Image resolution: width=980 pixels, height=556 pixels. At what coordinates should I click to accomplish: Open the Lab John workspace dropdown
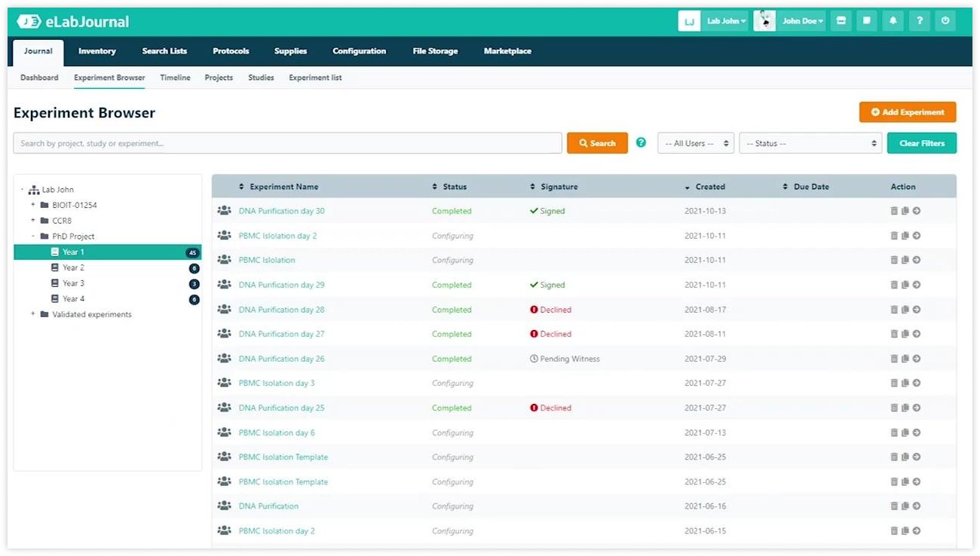click(725, 20)
